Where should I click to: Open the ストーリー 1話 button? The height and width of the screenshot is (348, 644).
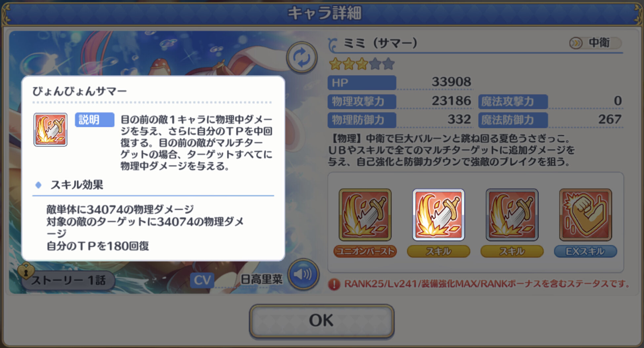68,280
